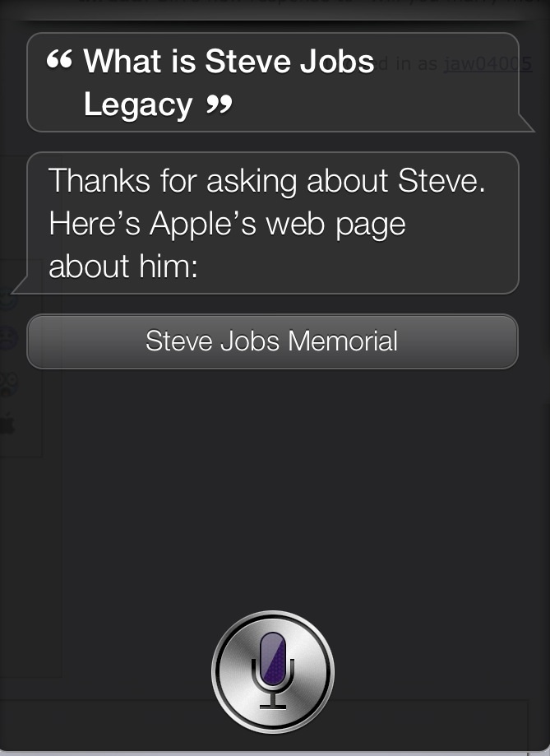550x756 pixels.
Task: Select Siri's response speech bubble
Action: (265, 223)
